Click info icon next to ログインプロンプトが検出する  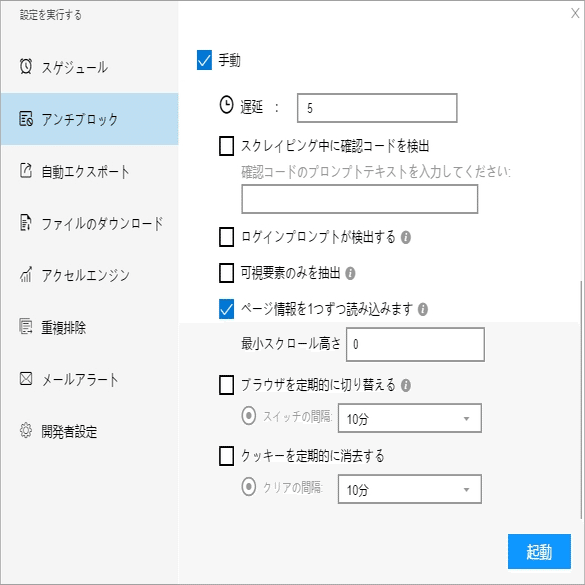pyautogui.click(x=406, y=237)
